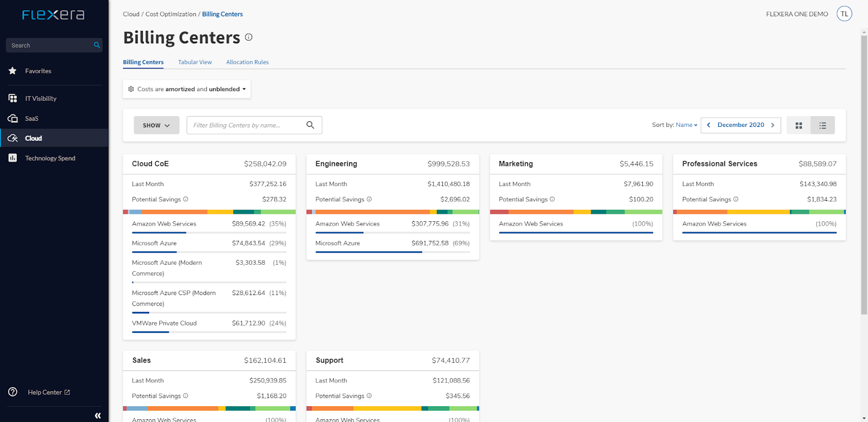This screenshot has width=868, height=422.
Task: Open the Allocation Rules tab
Action: pyautogui.click(x=247, y=62)
